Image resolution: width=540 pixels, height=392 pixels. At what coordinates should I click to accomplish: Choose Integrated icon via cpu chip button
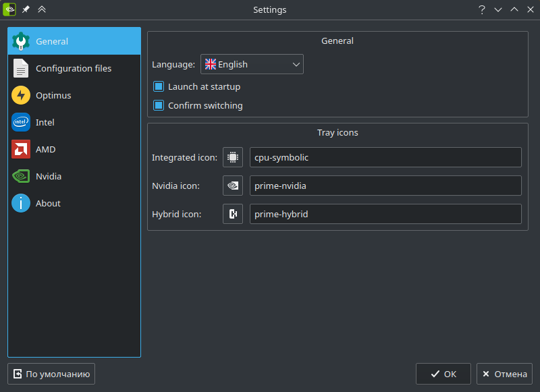click(x=233, y=157)
